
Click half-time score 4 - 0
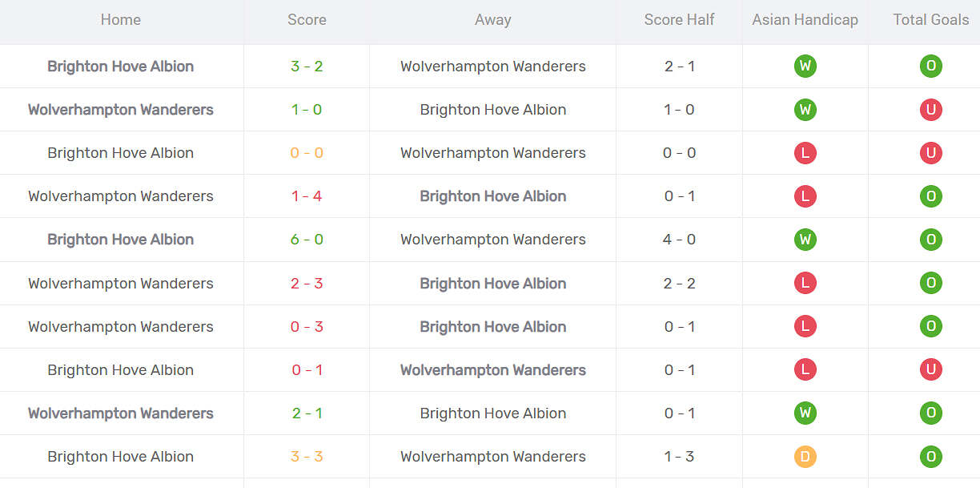(x=679, y=240)
